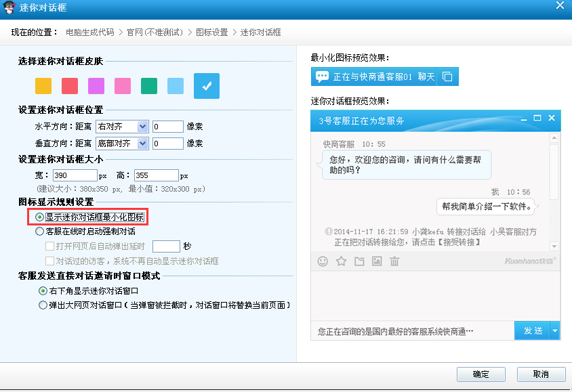The width and height of the screenshot is (572, 392).
Task: Click the speech bubble icon on minimized chat bar
Action: point(323,77)
